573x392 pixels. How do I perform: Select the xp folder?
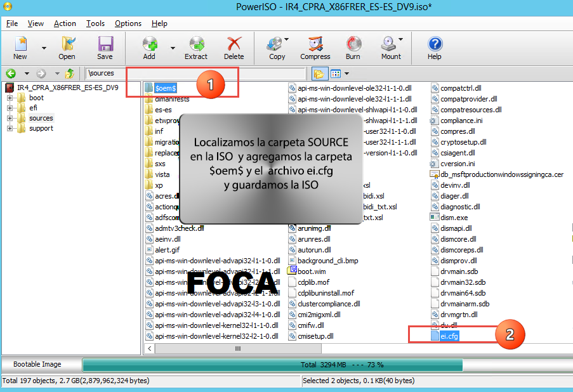(x=159, y=185)
